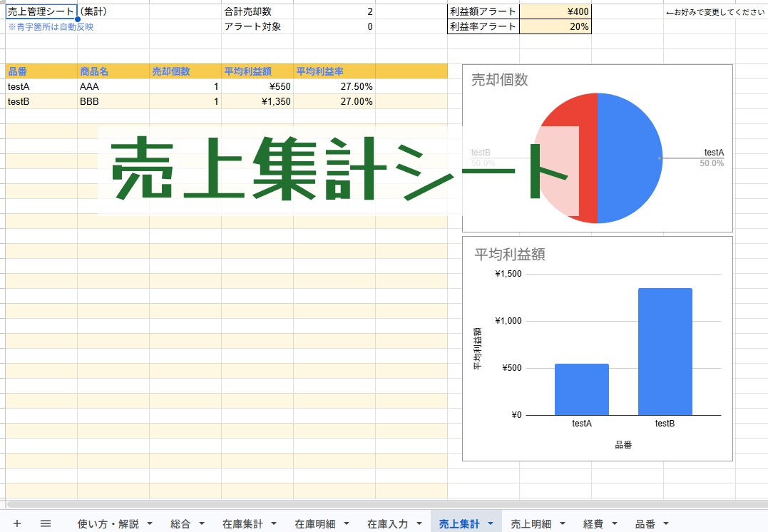Select the アラート対象 value 0
The width and height of the screenshot is (768, 532).
tap(334, 26)
